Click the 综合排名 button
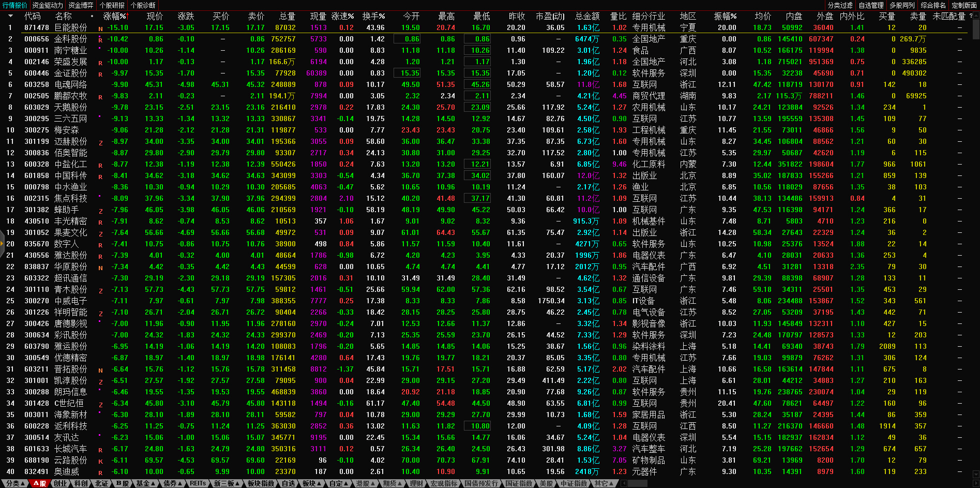The width and height of the screenshot is (980, 488). coord(933,5)
